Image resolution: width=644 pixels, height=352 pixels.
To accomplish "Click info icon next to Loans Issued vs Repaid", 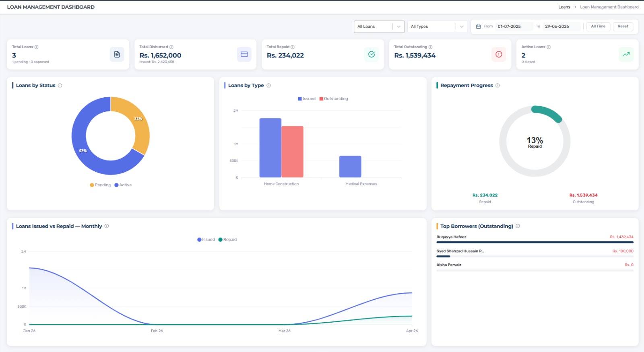I will pyautogui.click(x=107, y=226).
